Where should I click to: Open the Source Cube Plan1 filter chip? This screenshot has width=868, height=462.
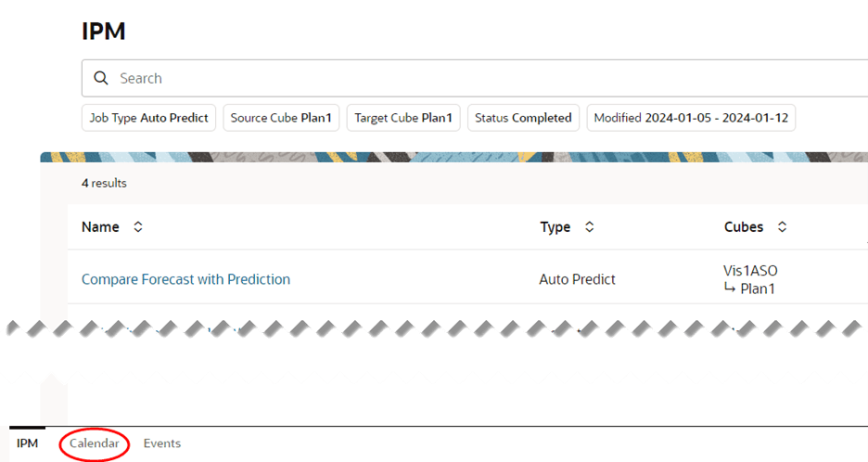point(281,118)
